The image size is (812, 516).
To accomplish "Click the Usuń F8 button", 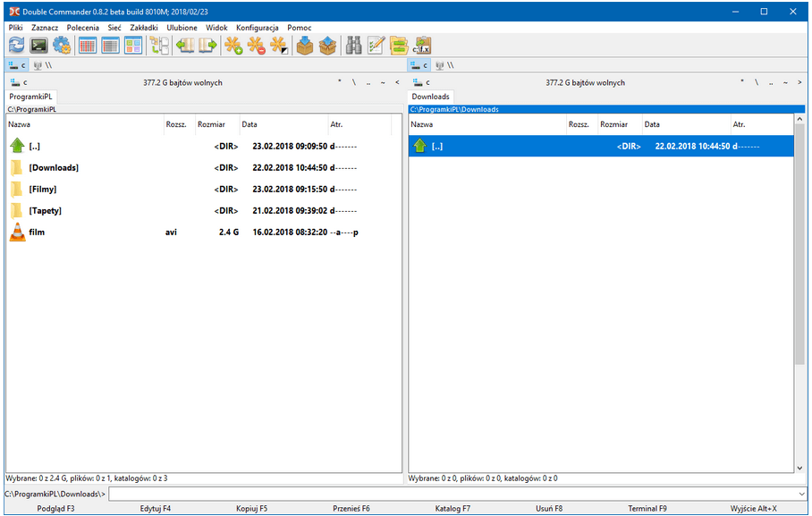I will coord(549,508).
